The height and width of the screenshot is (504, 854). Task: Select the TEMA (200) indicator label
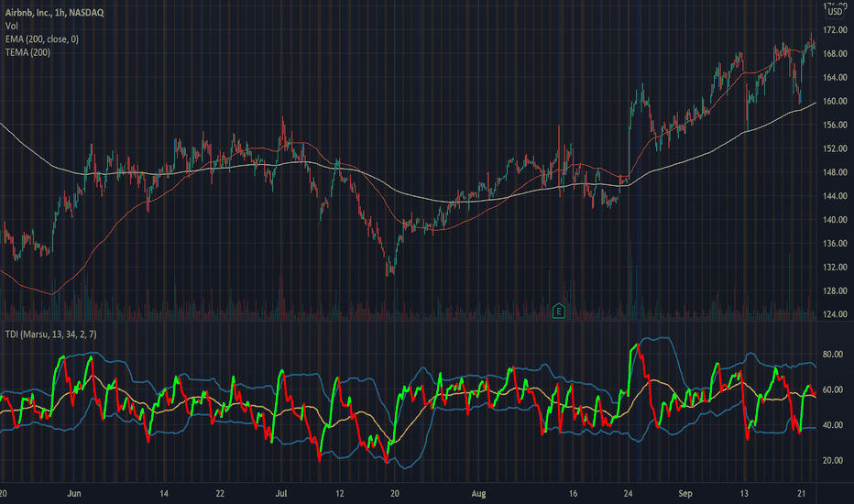pyautogui.click(x=27, y=52)
